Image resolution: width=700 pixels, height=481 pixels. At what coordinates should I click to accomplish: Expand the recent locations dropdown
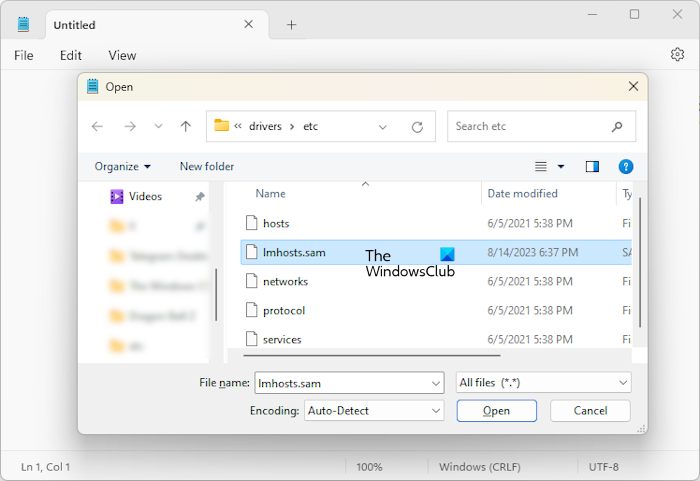click(x=158, y=127)
